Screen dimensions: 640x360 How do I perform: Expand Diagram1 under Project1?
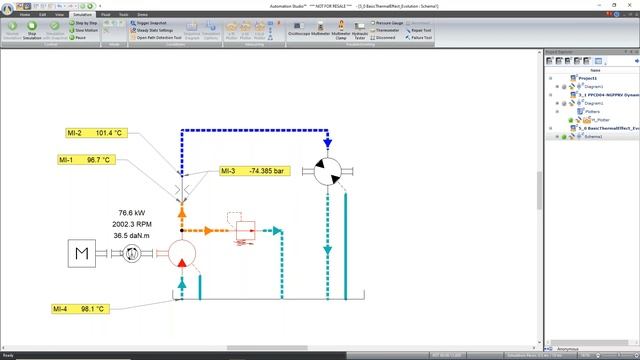point(557,87)
